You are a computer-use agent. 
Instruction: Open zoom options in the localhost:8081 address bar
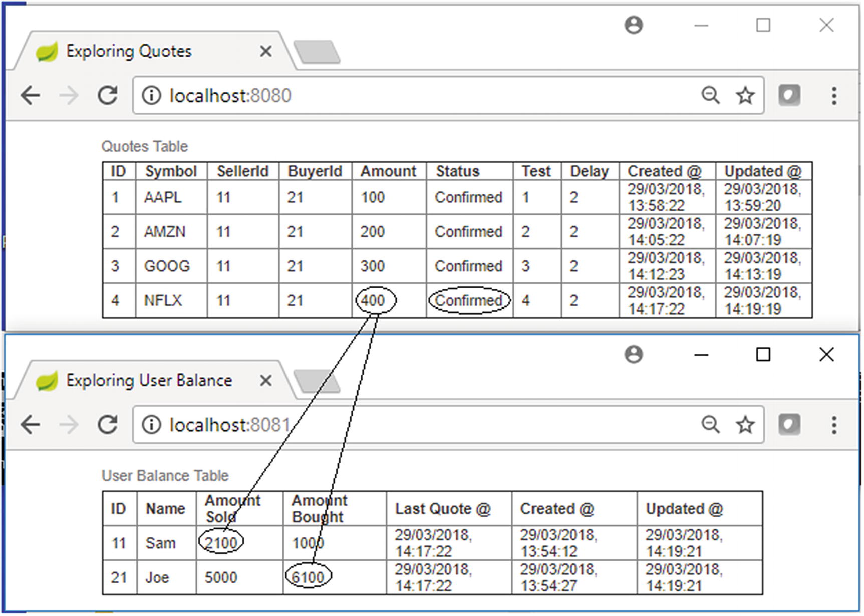point(711,425)
